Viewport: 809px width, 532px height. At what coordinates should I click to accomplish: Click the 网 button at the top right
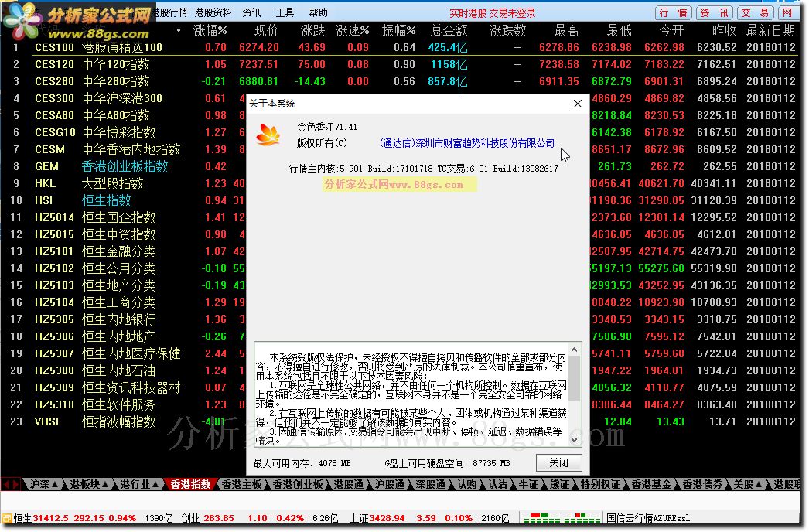click(787, 13)
